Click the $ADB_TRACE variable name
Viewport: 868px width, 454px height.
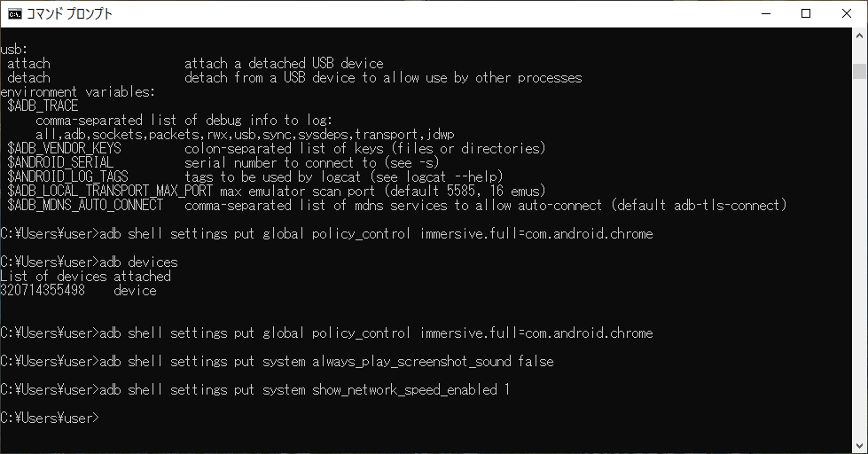[43, 106]
